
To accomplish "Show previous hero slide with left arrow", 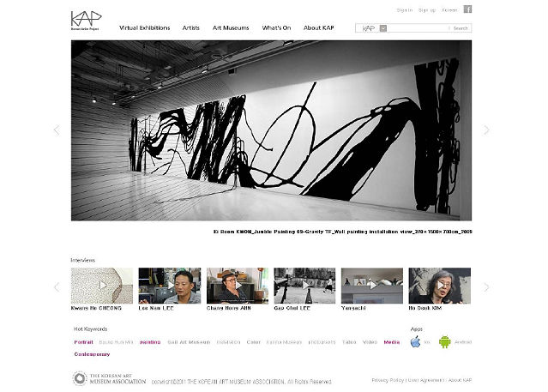I will point(57,130).
